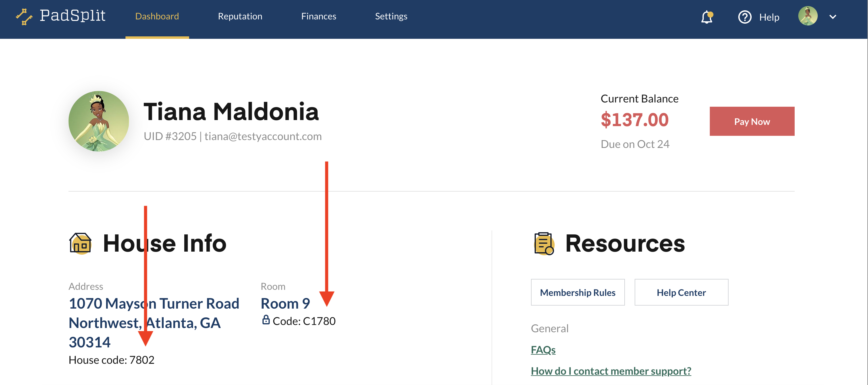Click the lock icon beside room code
Screen dimensions: 868x385
click(x=266, y=320)
